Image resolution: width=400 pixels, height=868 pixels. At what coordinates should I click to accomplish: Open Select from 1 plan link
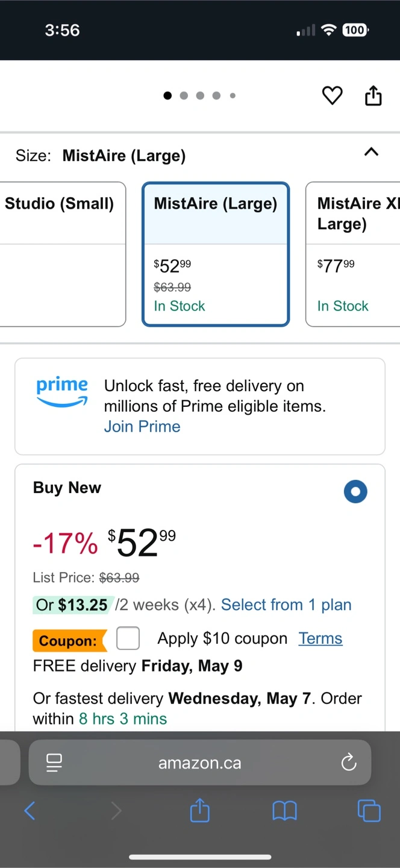pos(286,605)
